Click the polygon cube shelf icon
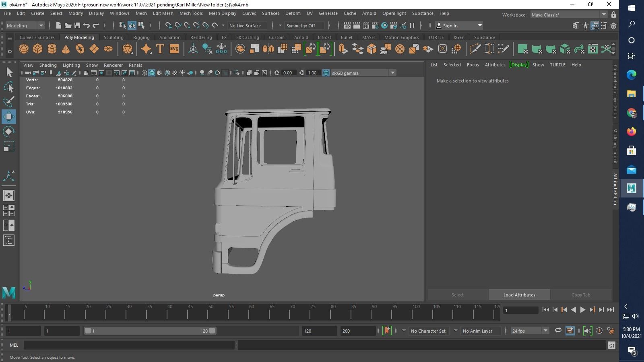Screen dimensions: 644x362 coord(38,49)
